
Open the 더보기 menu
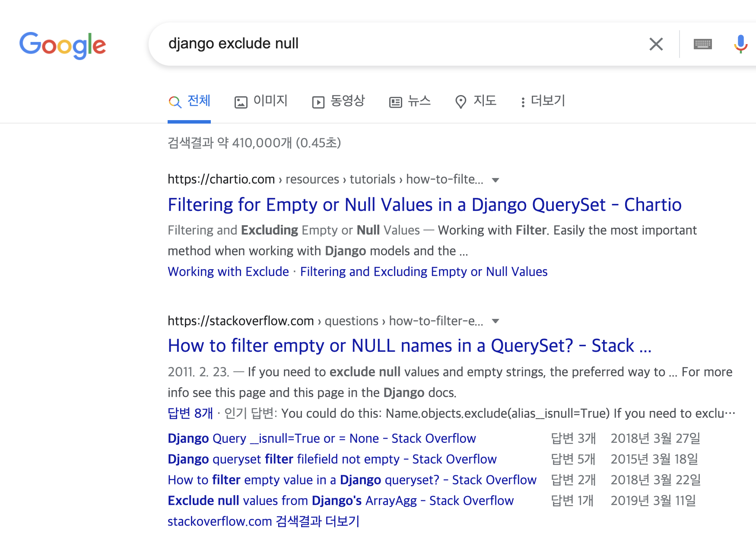click(543, 101)
